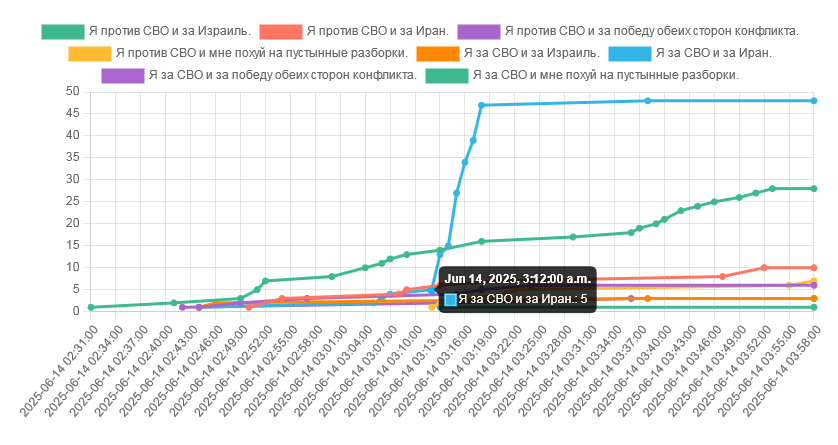The width and height of the screenshot is (838, 445).
Task: Click the purple swatch for 'Я против СВО и за победу обеих сторон'
Action: pos(479,32)
